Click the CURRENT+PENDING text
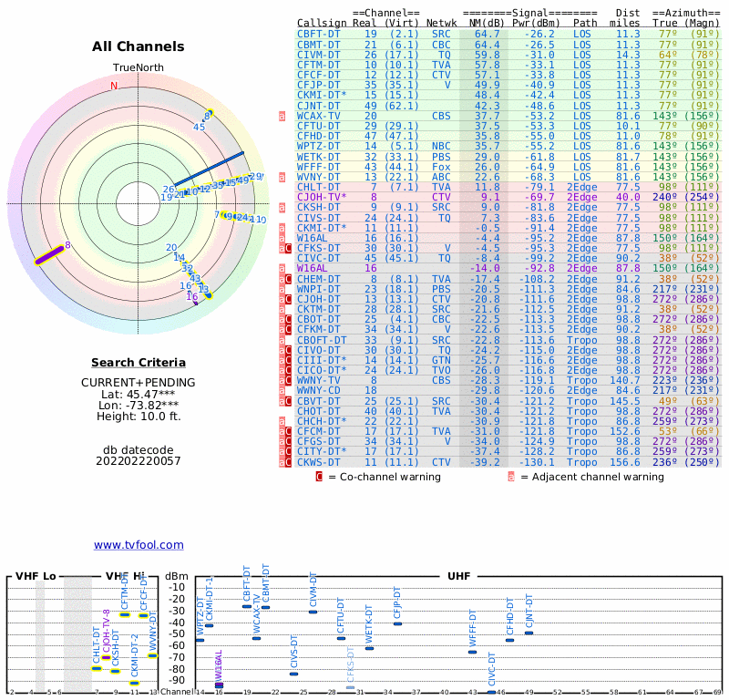The height and width of the screenshot is (700, 729). [x=139, y=382]
